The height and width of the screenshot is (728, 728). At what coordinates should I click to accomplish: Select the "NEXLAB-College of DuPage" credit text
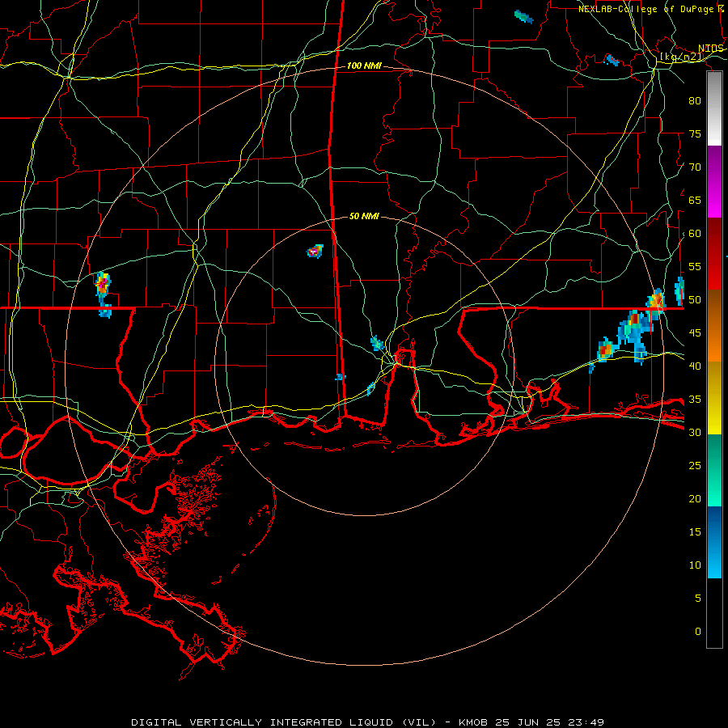tap(645, 9)
